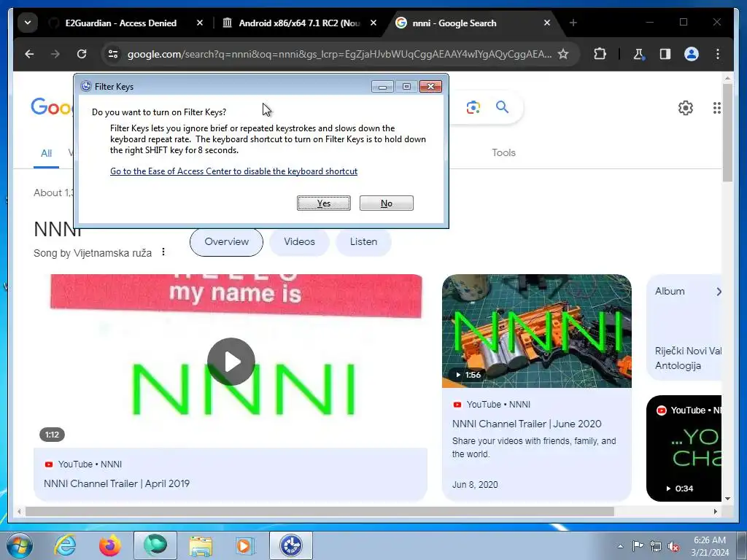The width and height of the screenshot is (747, 560).
Task: Open Chrome Labs flask icon
Action: (639, 54)
